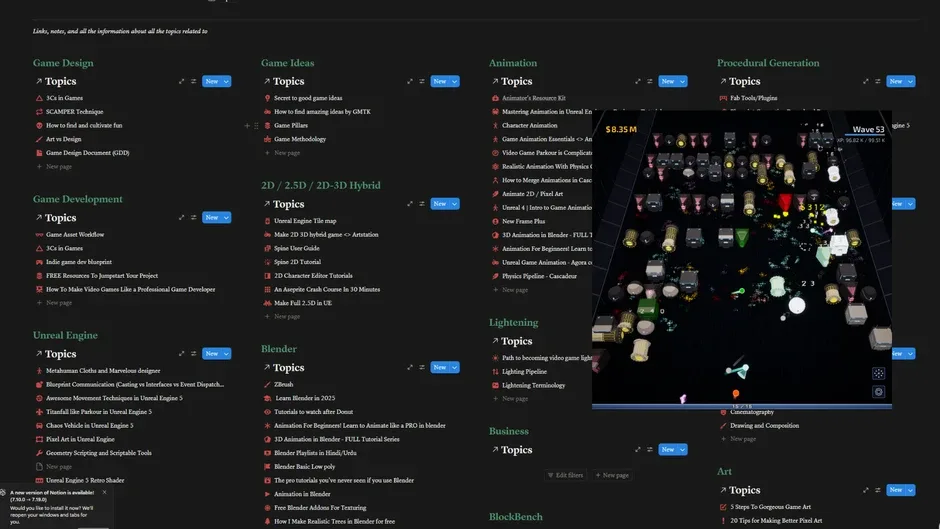This screenshot has width=940, height=529.
Task: Click the icon beside ZBrush page
Action: pyautogui.click(x=267, y=384)
